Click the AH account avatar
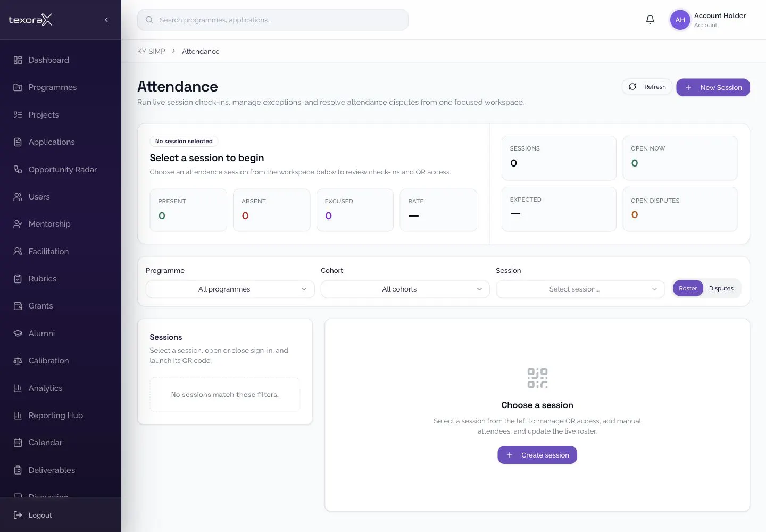This screenshot has width=766, height=532. click(x=680, y=20)
